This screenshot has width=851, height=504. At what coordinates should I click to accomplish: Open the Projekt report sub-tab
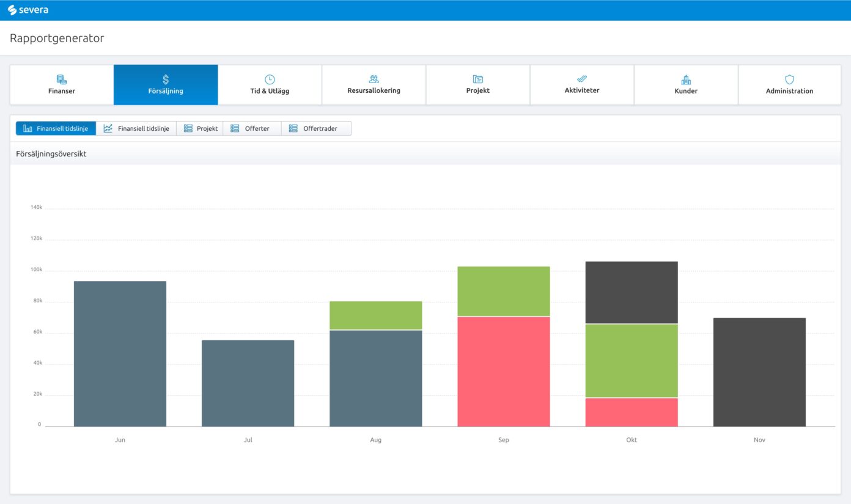(200, 128)
